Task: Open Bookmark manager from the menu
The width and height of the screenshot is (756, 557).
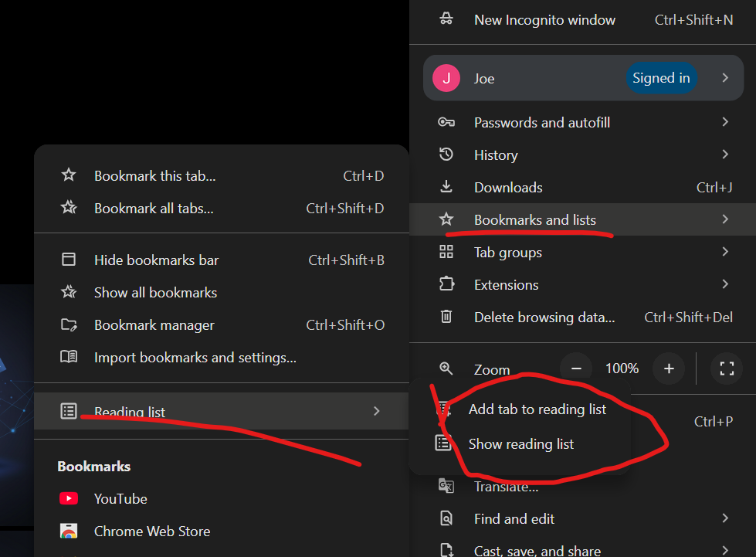Action: tap(154, 325)
